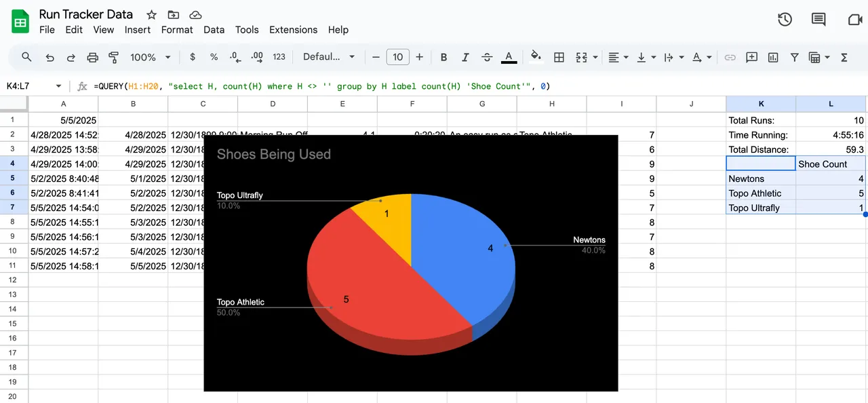Open the fill color picker

coord(536,57)
